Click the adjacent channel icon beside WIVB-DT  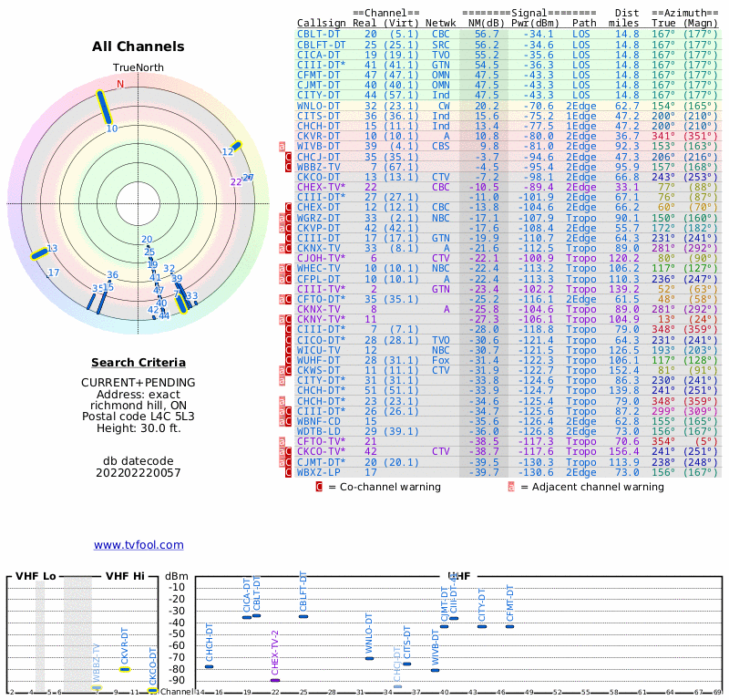coord(282,146)
